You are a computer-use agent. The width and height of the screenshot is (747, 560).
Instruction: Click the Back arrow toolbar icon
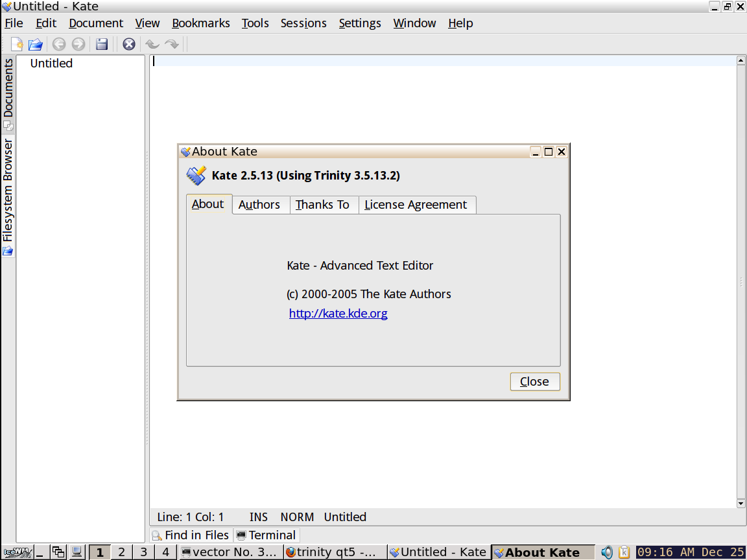pyautogui.click(x=58, y=44)
